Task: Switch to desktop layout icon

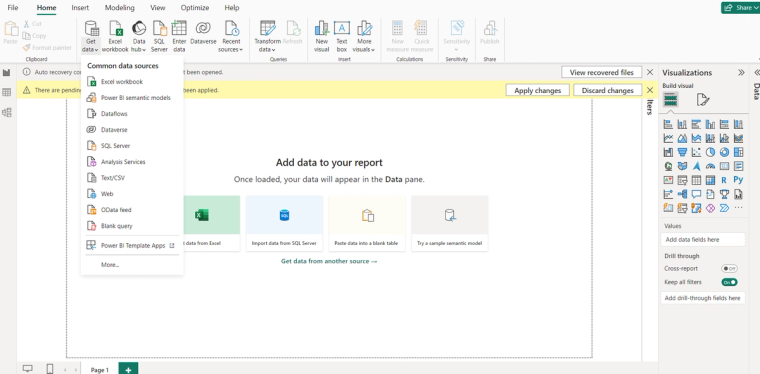Action: 28,369
